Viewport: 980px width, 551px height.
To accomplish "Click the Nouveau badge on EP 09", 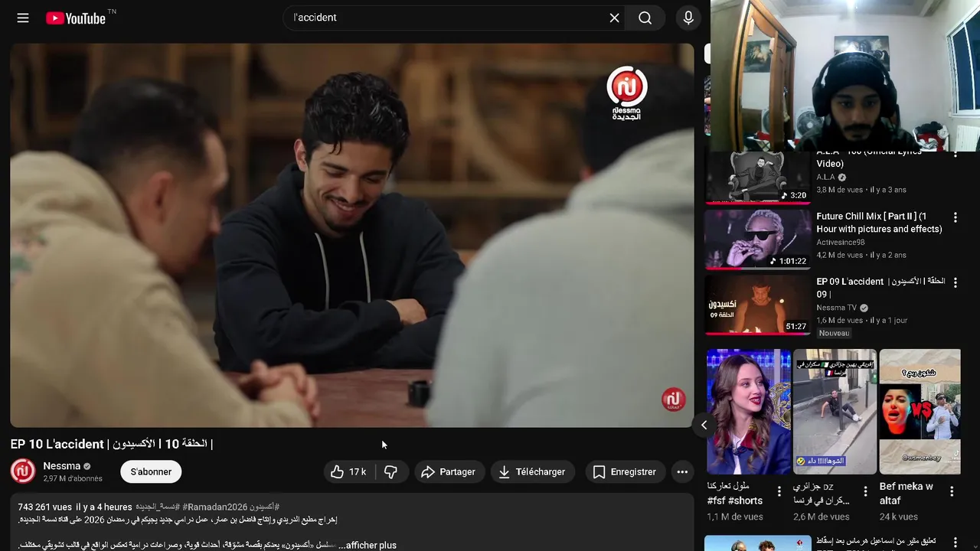I will [834, 333].
